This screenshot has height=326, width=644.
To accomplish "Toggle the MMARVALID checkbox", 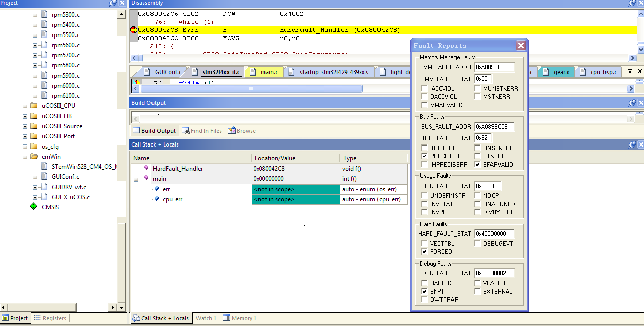I will tap(425, 105).
